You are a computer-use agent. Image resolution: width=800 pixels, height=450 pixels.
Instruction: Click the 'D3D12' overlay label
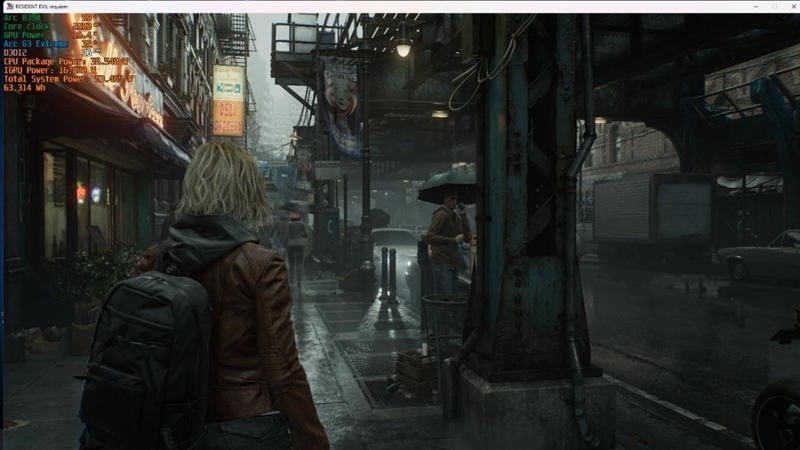15,53
